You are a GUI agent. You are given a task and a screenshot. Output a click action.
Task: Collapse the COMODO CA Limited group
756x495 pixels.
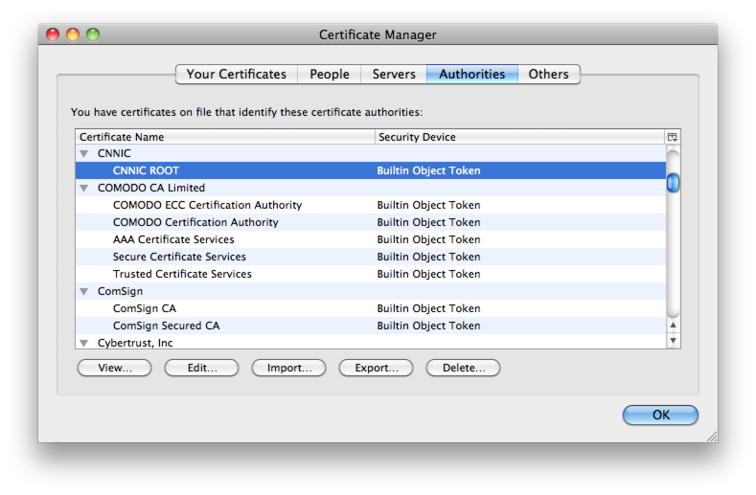[84, 188]
